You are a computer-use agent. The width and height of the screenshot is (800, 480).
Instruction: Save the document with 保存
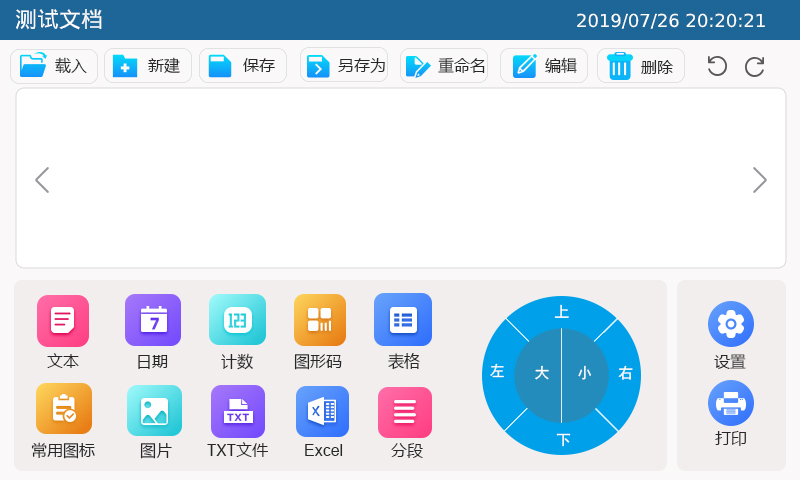click(243, 66)
